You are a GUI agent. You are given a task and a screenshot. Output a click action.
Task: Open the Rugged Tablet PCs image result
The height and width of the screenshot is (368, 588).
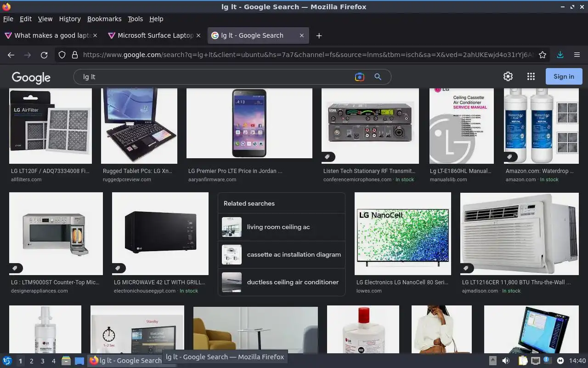(x=139, y=126)
